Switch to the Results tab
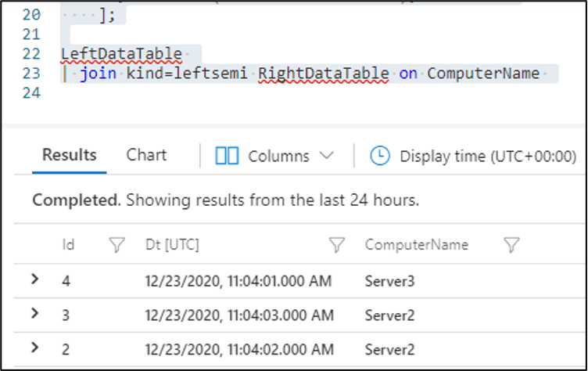Viewport: 588px width, 371px height. point(70,155)
